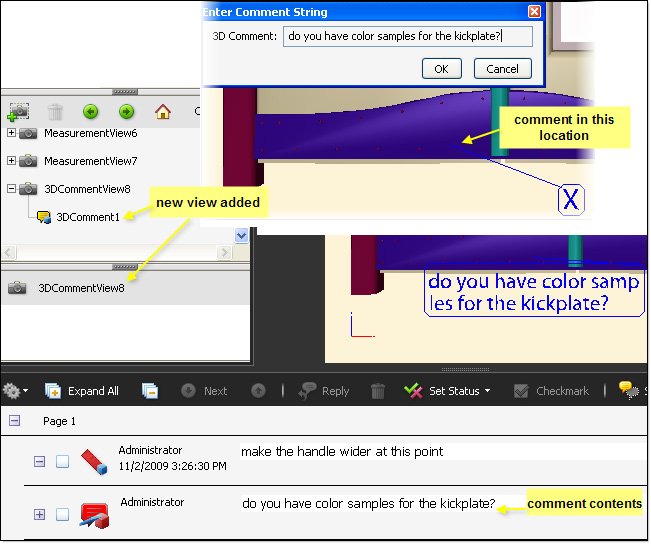The height and width of the screenshot is (544, 651).
Task: Click the Checkmark tool in comments toolbar
Action: coord(550,391)
